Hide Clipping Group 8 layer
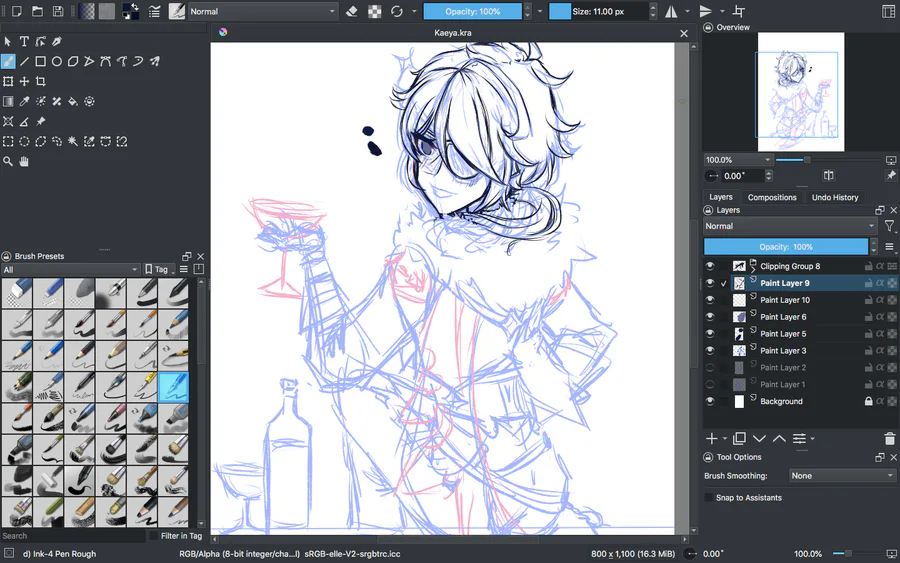Image resolution: width=900 pixels, height=563 pixels. pos(710,266)
